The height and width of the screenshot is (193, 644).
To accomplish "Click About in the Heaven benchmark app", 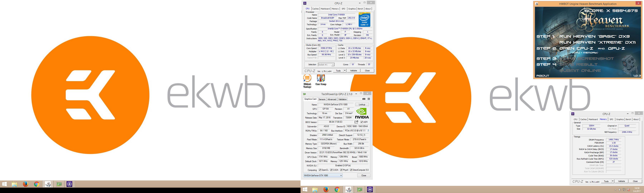I will 543,76.
